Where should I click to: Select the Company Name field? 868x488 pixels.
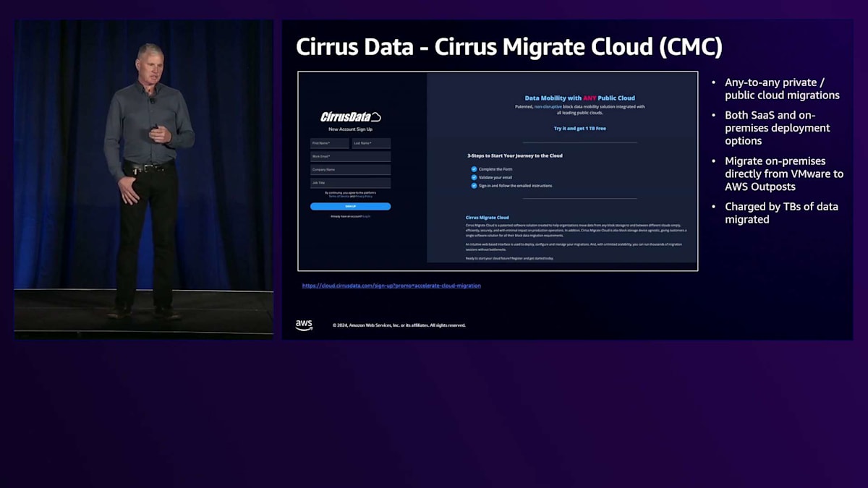pos(350,170)
